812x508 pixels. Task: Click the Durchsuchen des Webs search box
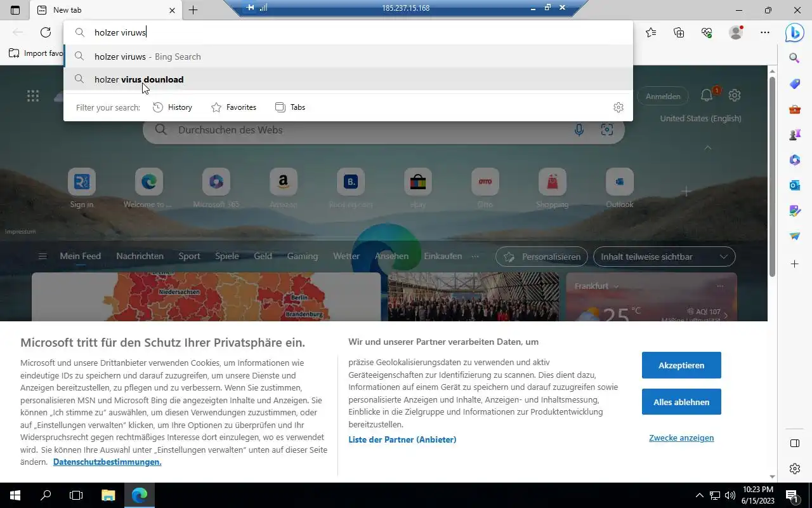tap(383, 130)
